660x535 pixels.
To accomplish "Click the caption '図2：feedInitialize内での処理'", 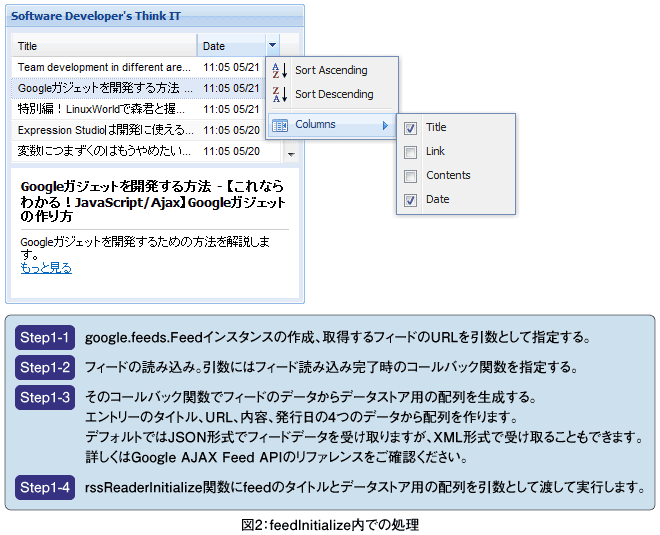I will (x=330, y=525).
